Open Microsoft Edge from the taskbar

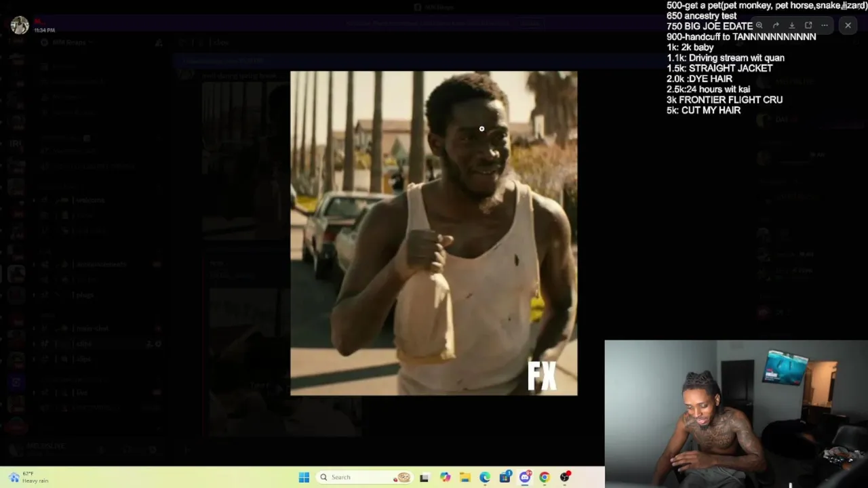tap(485, 477)
